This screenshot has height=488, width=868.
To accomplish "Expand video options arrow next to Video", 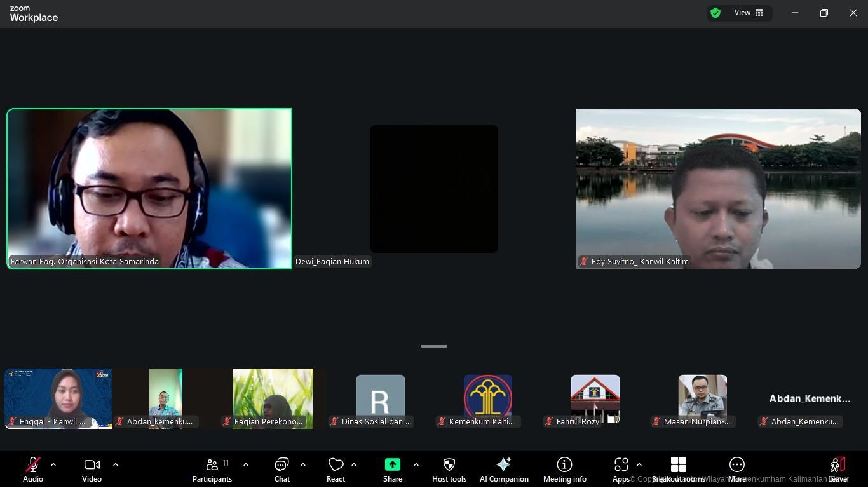I will click(x=116, y=464).
